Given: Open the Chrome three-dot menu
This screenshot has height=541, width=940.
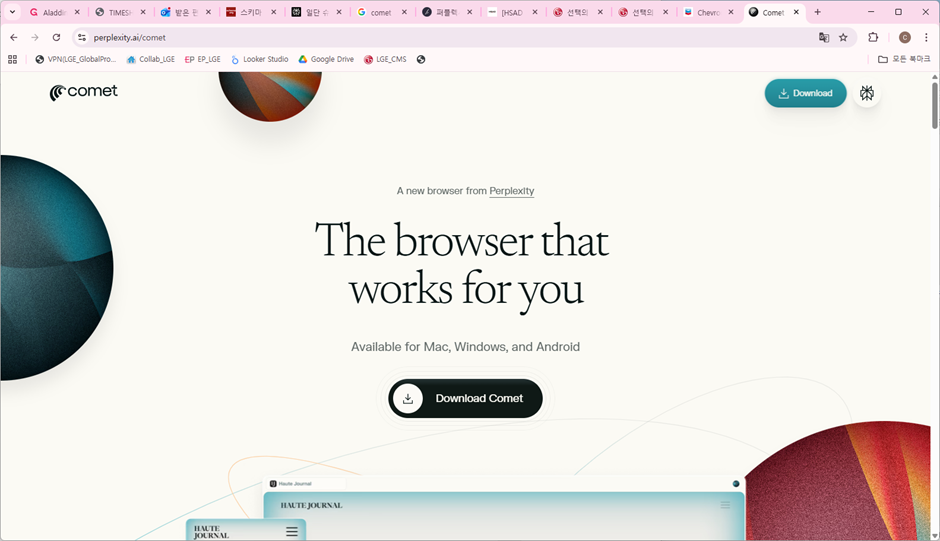Looking at the screenshot, I should (x=926, y=37).
